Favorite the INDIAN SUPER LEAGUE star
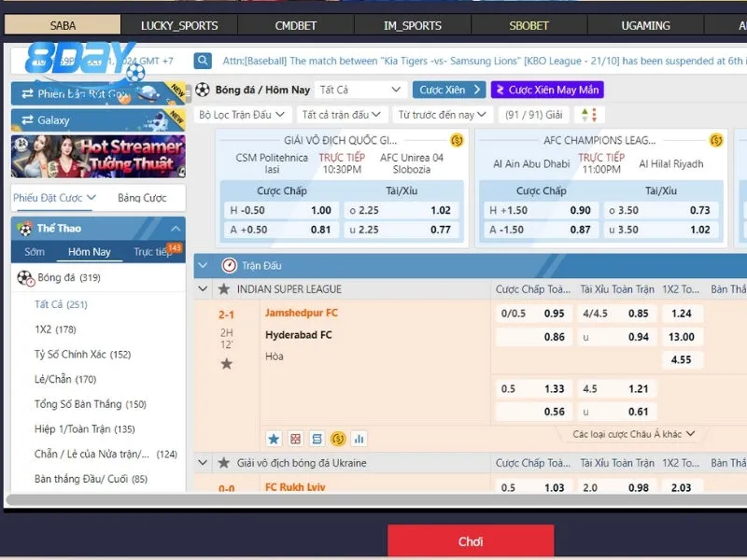The image size is (747, 560). pos(224,289)
